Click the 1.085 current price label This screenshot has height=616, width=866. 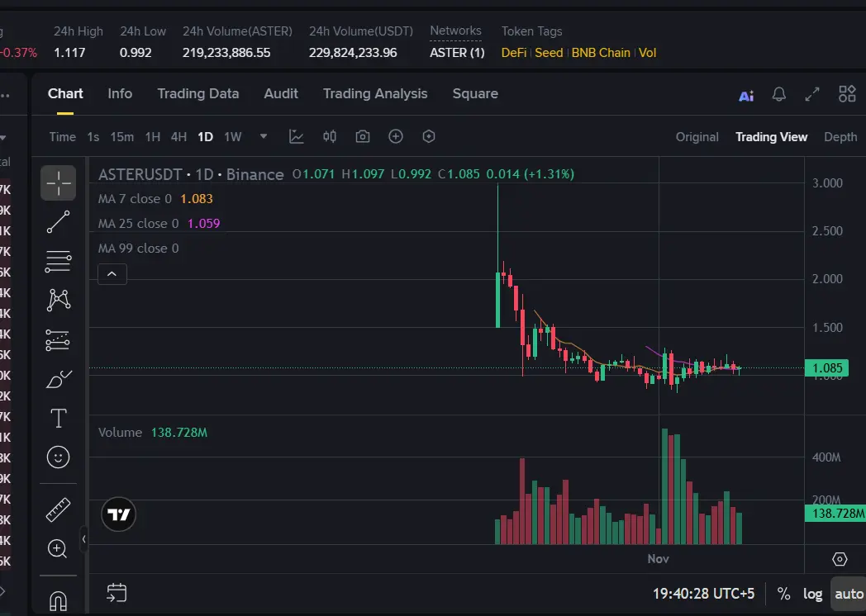[x=827, y=368]
